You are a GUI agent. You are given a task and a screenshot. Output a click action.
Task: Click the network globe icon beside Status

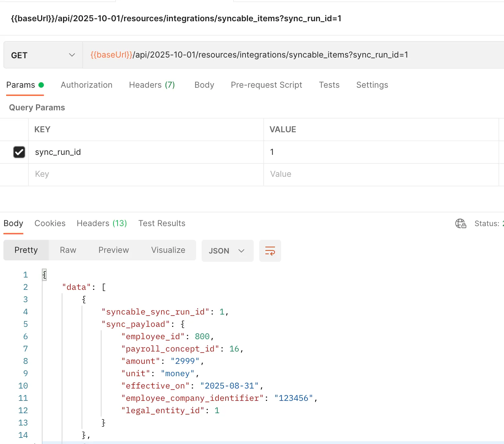(460, 224)
